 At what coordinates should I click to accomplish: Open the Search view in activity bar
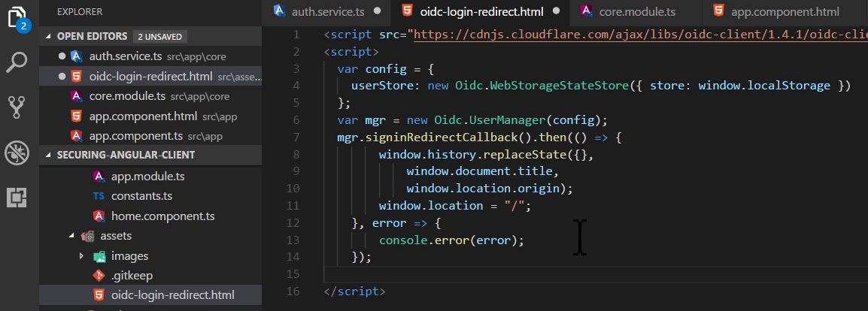coord(17,62)
